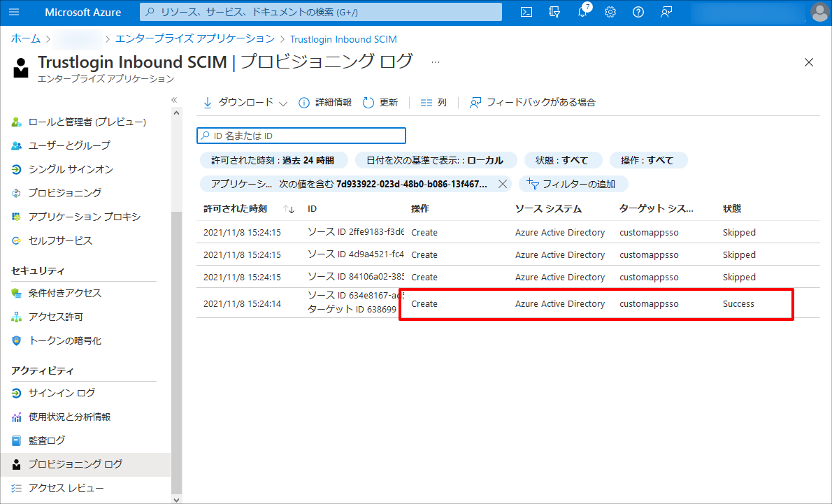Click the ターゲット ID 638699 text
Screen dimensions: 832x504
coord(352,309)
